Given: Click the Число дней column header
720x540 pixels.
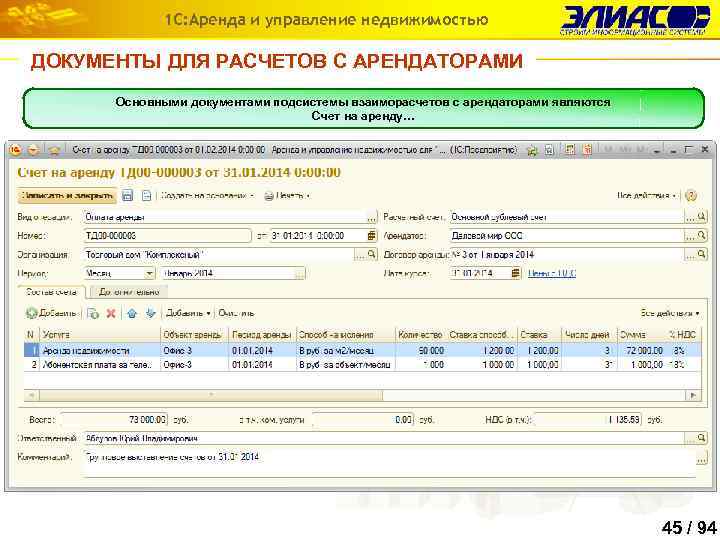Looking at the screenshot, I should click(x=587, y=335).
